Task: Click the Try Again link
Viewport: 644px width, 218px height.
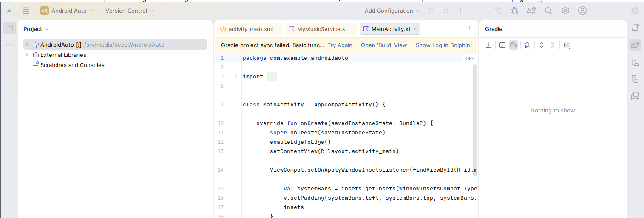Action: 340,45
